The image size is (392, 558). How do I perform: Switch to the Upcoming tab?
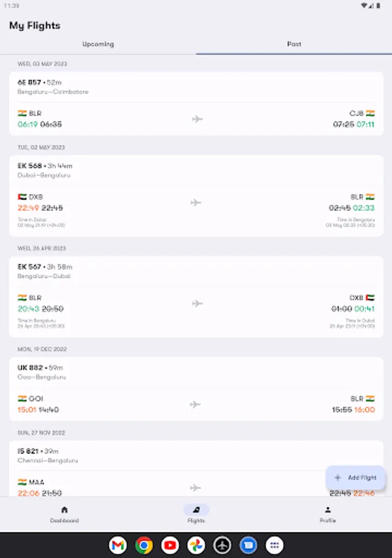[x=98, y=44]
